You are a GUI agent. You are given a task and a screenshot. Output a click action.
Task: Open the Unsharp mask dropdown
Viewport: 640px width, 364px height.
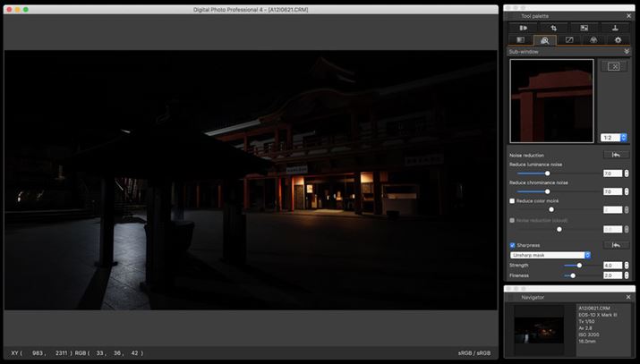point(550,255)
